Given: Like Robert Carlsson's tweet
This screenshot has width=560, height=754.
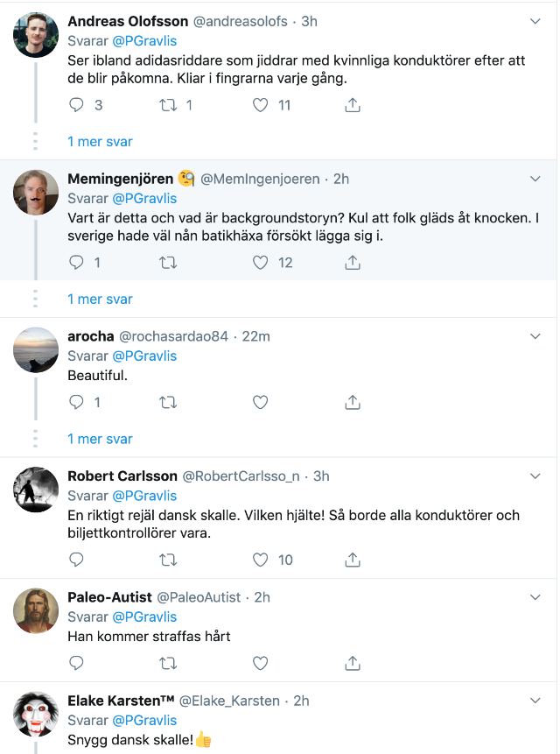Looking at the screenshot, I should [x=260, y=560].
